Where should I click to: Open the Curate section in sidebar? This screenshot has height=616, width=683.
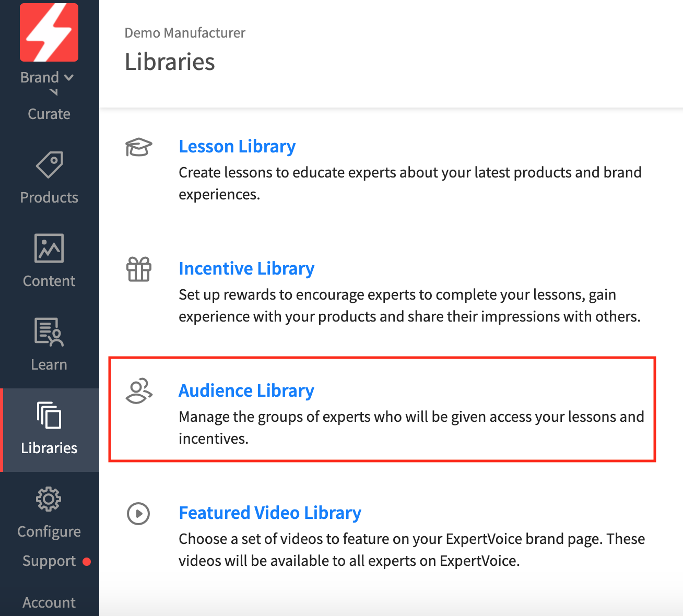click(49, 114)
